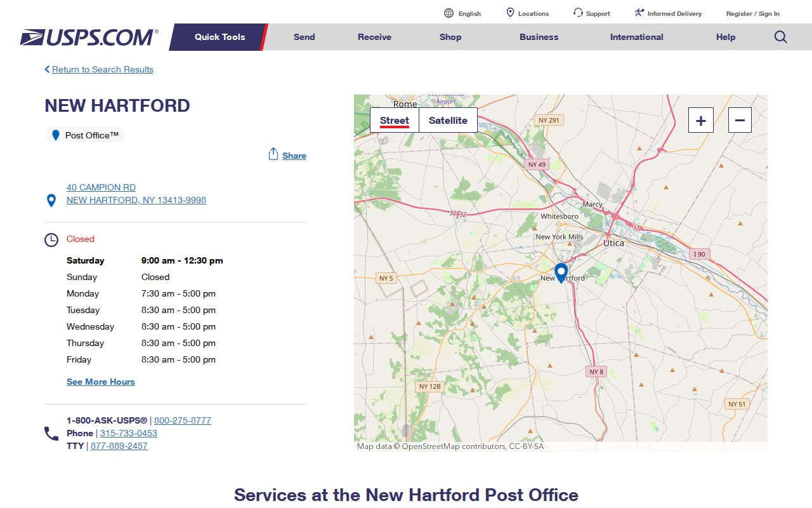812x508 pixels.
Task: Open the 40 Campion Rd address link
Action: click(x=136, y=194)
